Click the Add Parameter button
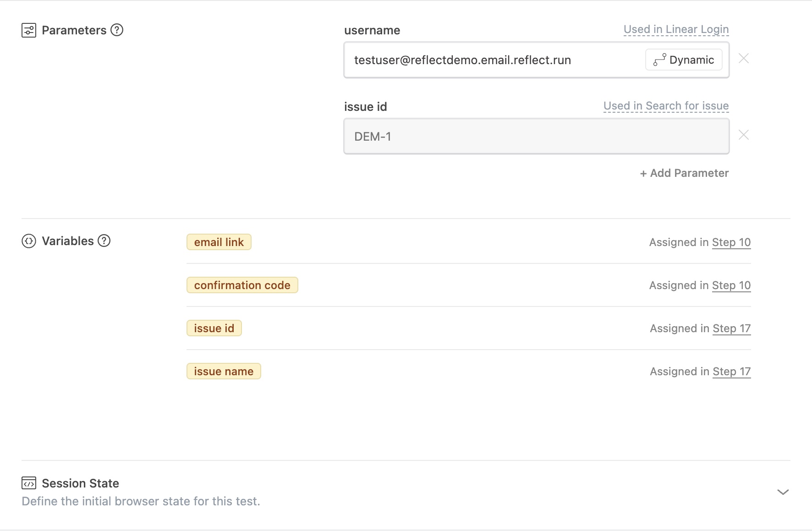 684,173
